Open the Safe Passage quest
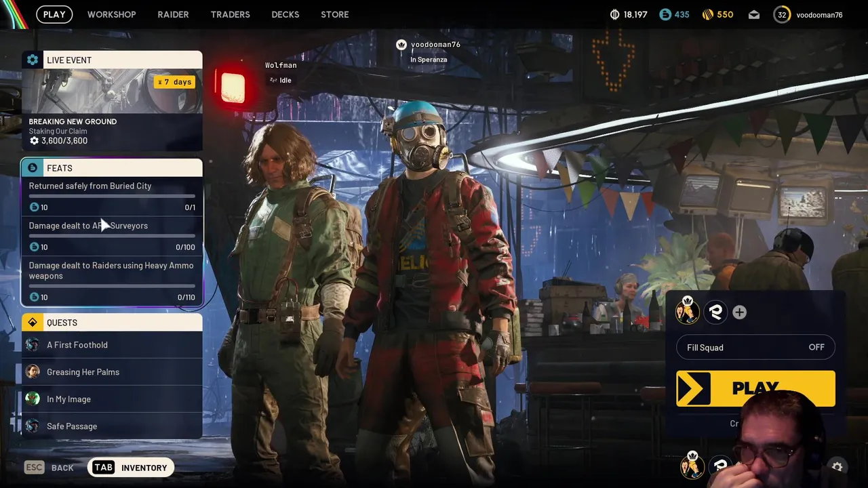868x488 pixels. (x=112, y=426)
